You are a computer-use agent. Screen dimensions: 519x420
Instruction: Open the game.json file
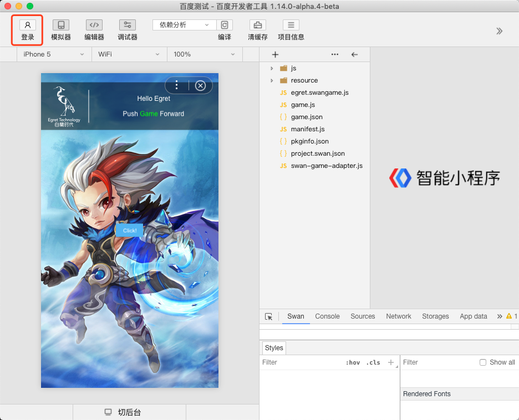306,117
